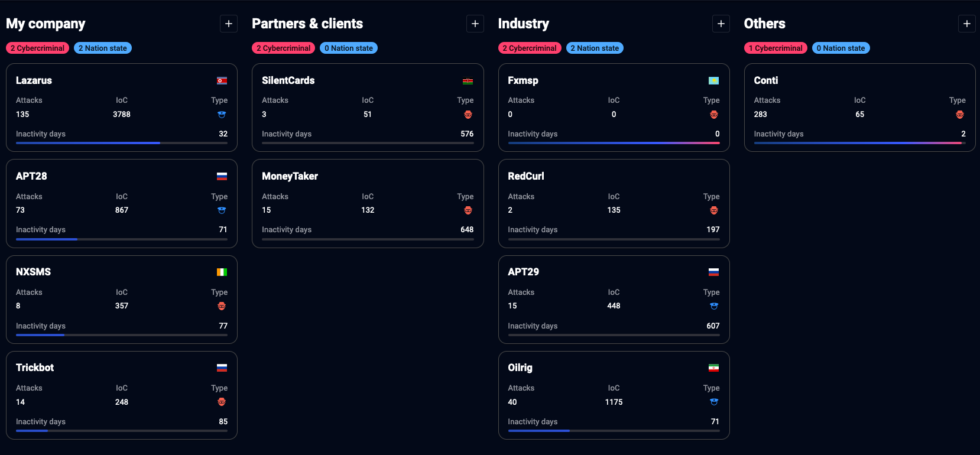Select the 2 Nation state tag under Industry

tap(595, 48)
